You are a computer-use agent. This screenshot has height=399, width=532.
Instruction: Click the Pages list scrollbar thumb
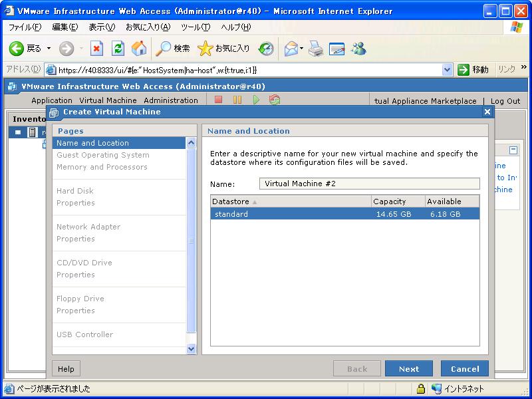191,241
